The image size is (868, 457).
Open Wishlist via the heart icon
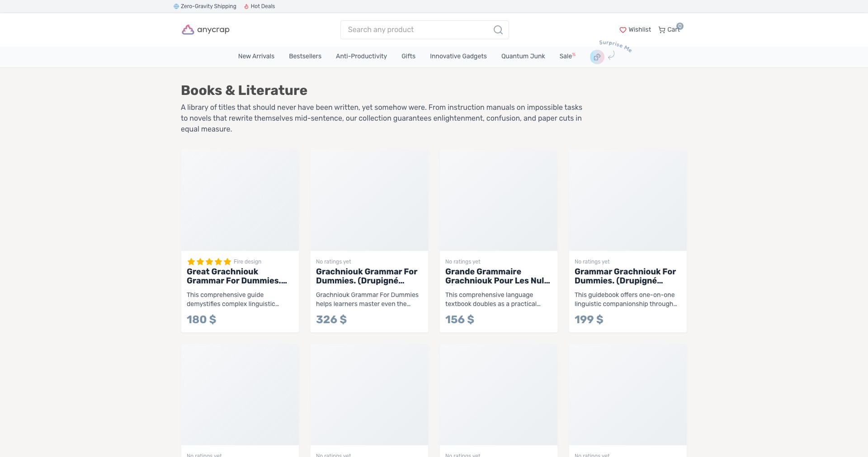coord(623,30)
